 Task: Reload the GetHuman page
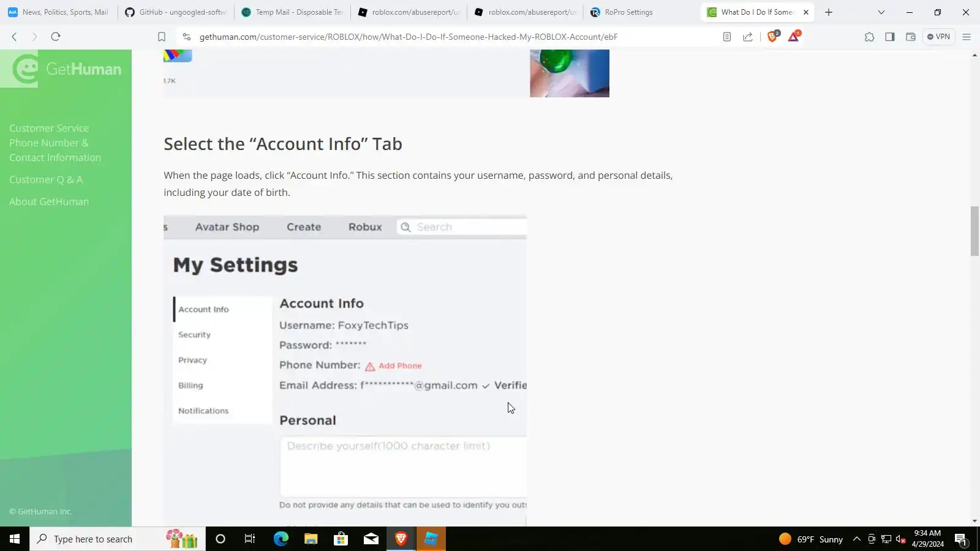(56, 37)
